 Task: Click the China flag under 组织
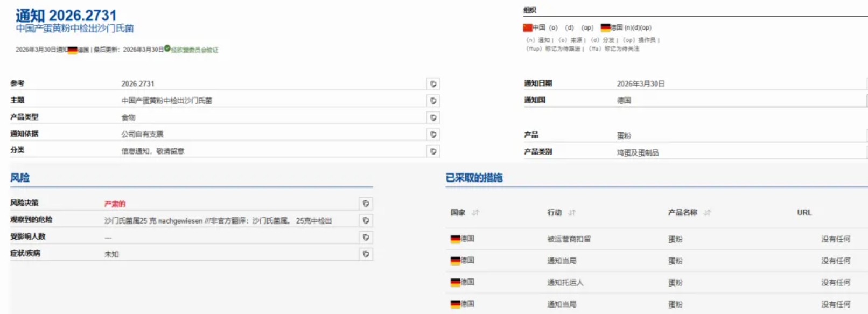coord(527,27)
